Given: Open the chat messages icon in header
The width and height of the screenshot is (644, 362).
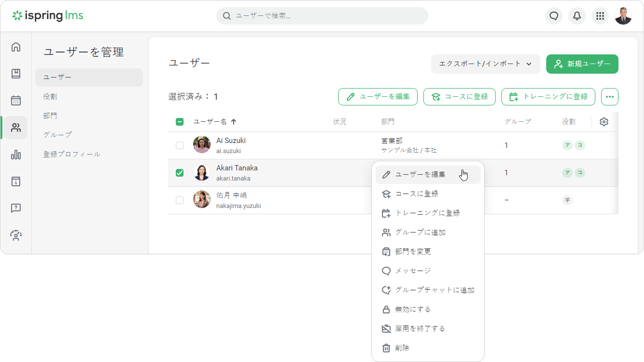Looking at the screenshot, I should point(554,16).
